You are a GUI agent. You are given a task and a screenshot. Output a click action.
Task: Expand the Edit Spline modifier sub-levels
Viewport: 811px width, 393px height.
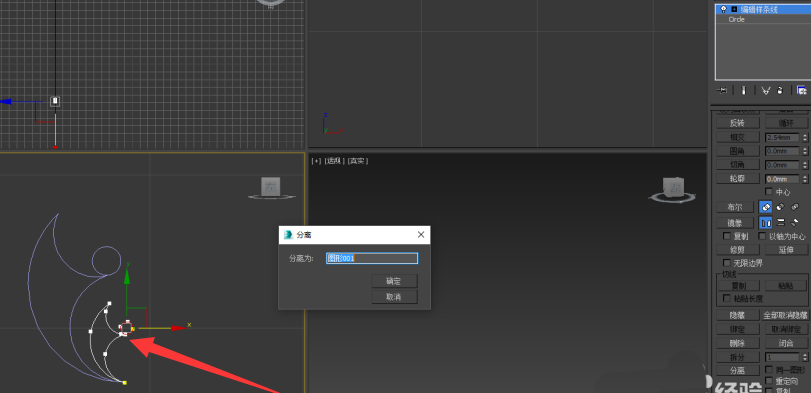point(734,9)
